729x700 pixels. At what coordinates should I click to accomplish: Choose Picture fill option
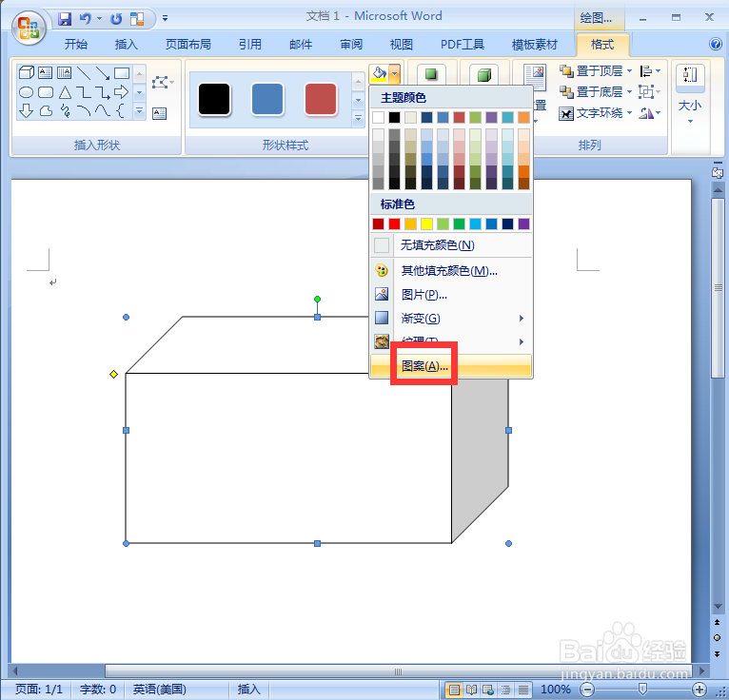[x=451, y=295]
